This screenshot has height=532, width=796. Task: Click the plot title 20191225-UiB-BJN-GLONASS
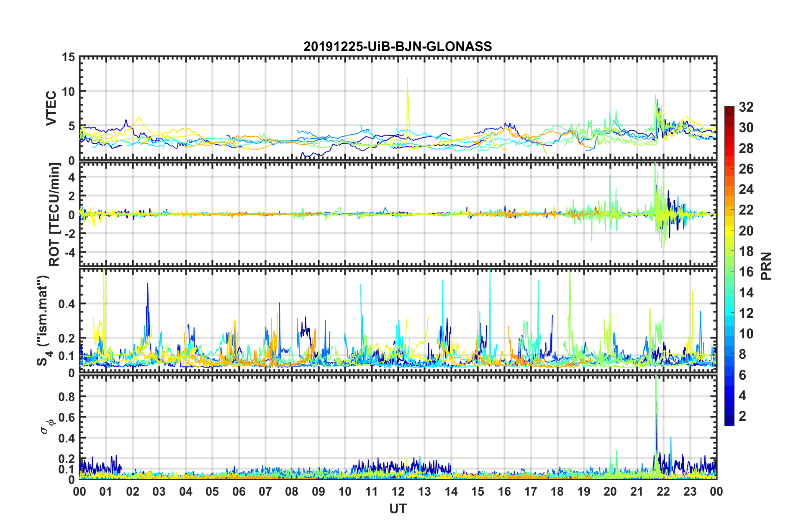coord(398,46)
